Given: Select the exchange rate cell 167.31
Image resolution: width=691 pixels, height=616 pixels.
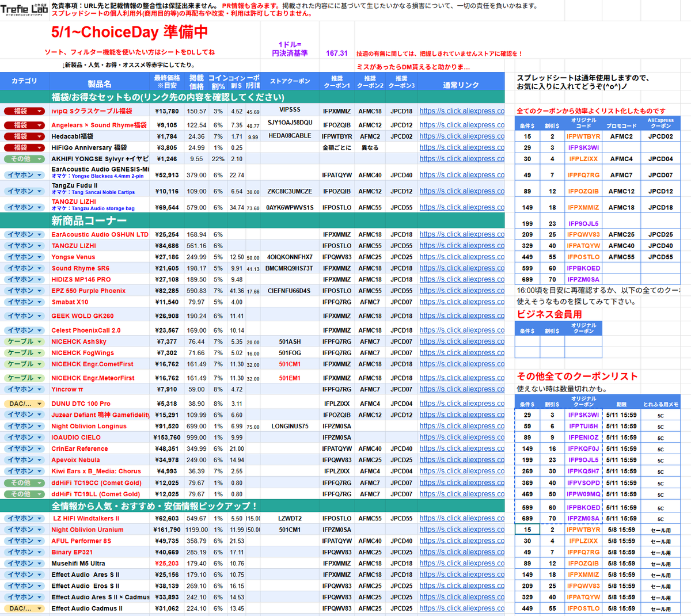Looking at the screenshot, I should coord(337,53).
